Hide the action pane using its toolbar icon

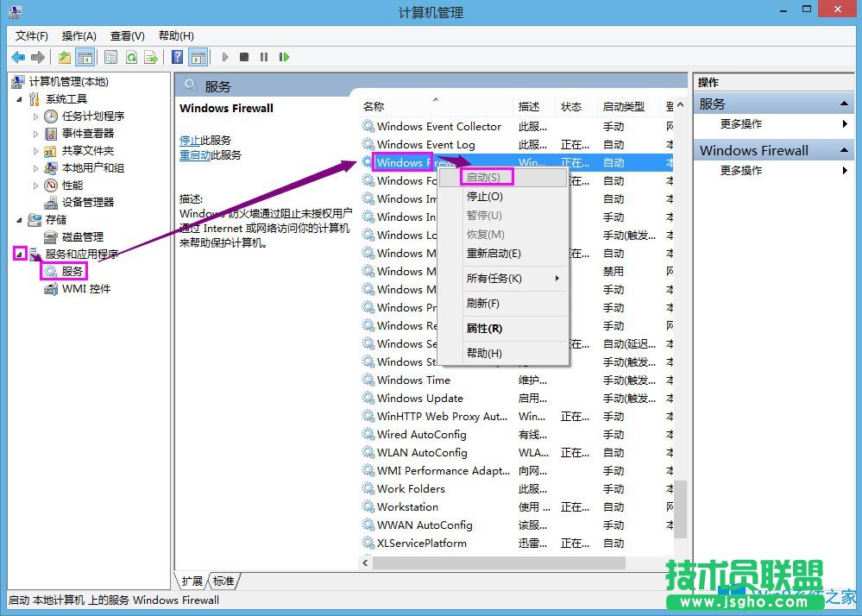point(198,57)
